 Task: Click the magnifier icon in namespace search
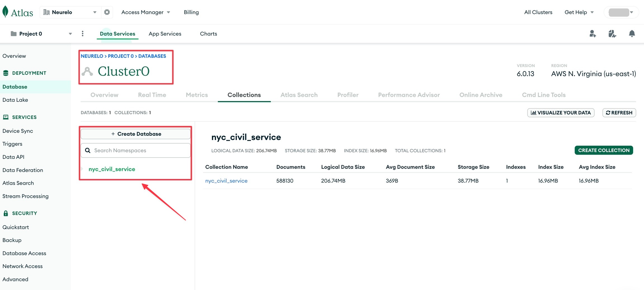pos(88,151)
